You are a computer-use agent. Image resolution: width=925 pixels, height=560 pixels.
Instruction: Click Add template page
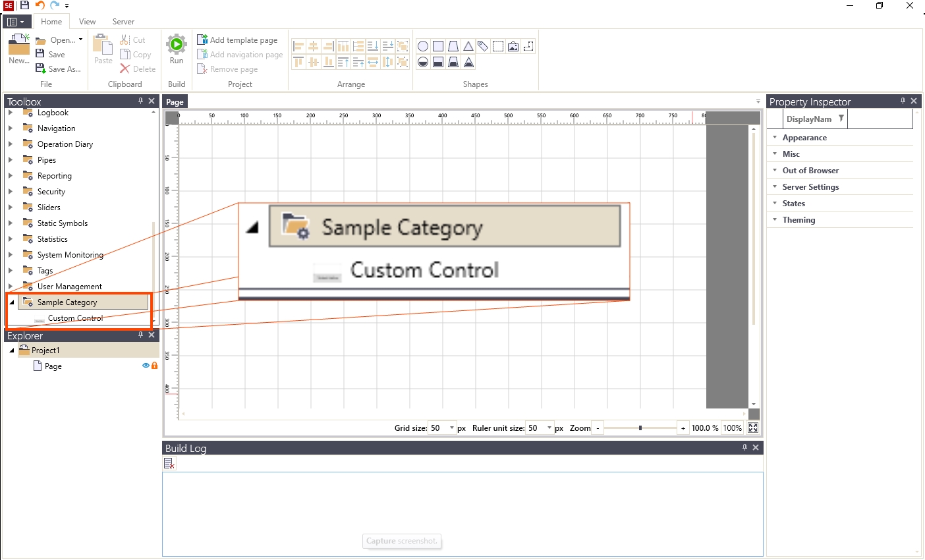click(237, 40)
